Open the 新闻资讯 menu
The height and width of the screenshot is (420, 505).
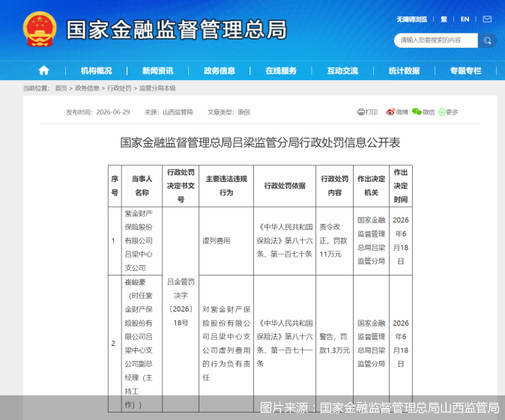158,71
